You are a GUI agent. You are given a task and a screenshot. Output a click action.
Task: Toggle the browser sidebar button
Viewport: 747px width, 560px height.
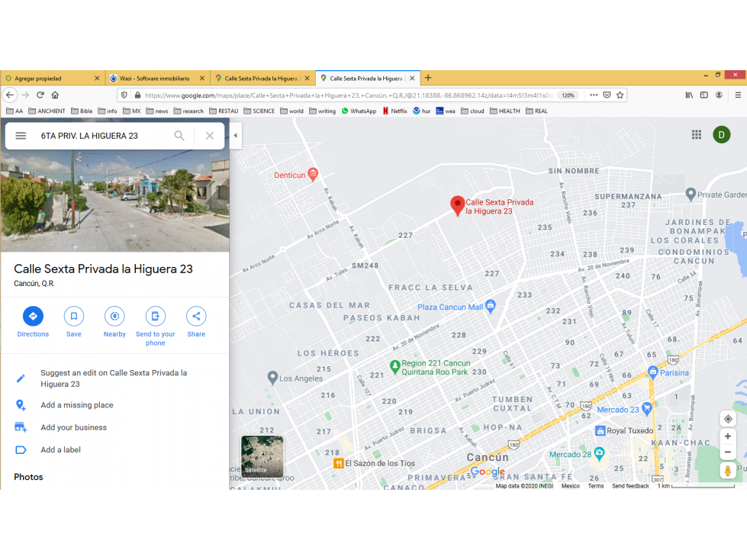click(x=704, y=95)
